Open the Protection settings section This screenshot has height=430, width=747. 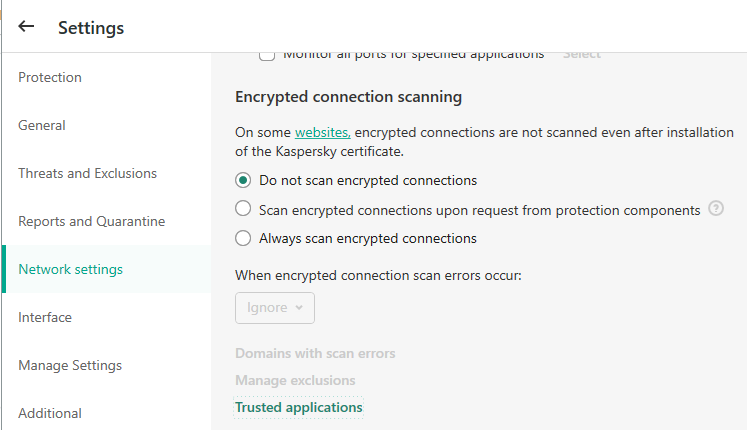(x=50, y=78)
